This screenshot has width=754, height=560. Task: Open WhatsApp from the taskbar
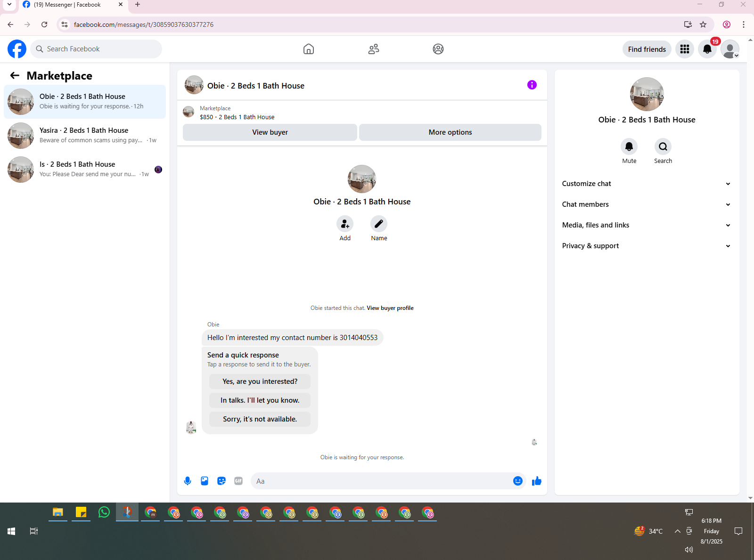click(104, 512)
